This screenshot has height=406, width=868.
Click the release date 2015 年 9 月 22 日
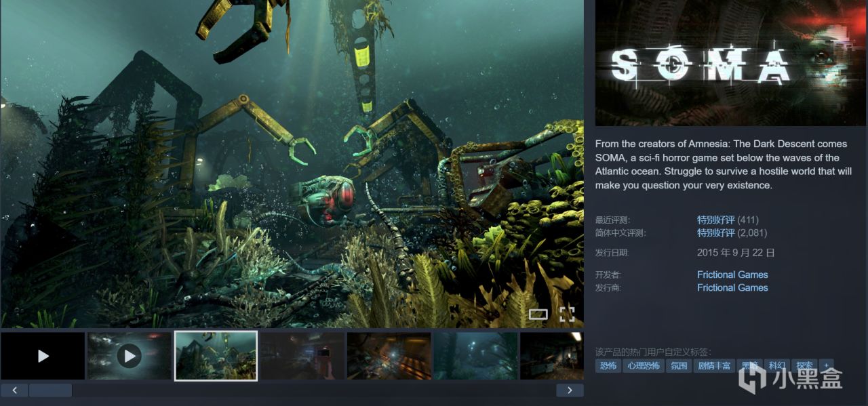[x=736, y=252]
